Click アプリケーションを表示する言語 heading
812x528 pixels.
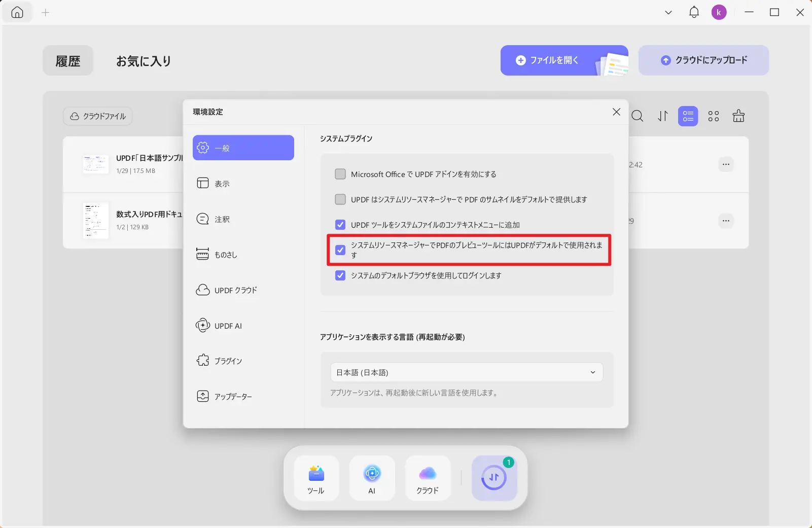coord(393,337)
